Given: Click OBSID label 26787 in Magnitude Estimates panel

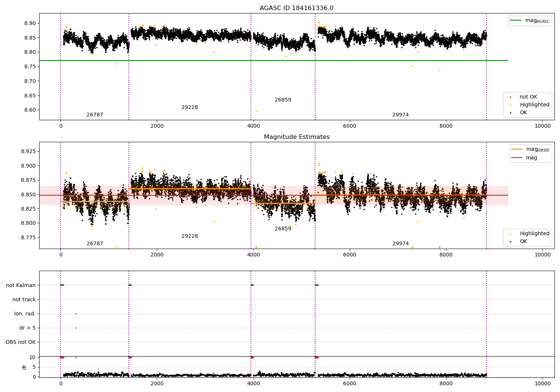Looking at the screenshot, I should click(95, 244).
